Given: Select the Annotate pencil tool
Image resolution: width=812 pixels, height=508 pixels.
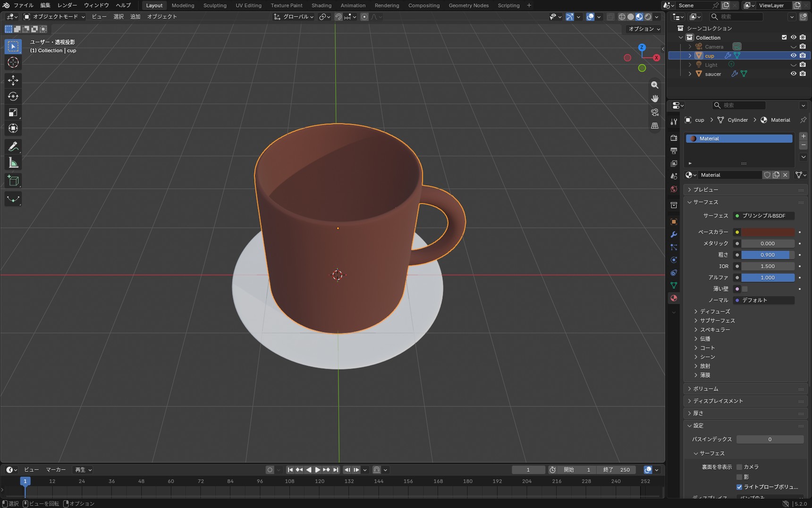Looking at the screenshot, I should (13, 147).
